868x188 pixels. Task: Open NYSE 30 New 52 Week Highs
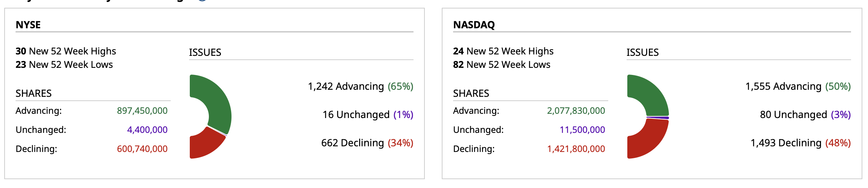pyautogui.click(x=66, y=51)
